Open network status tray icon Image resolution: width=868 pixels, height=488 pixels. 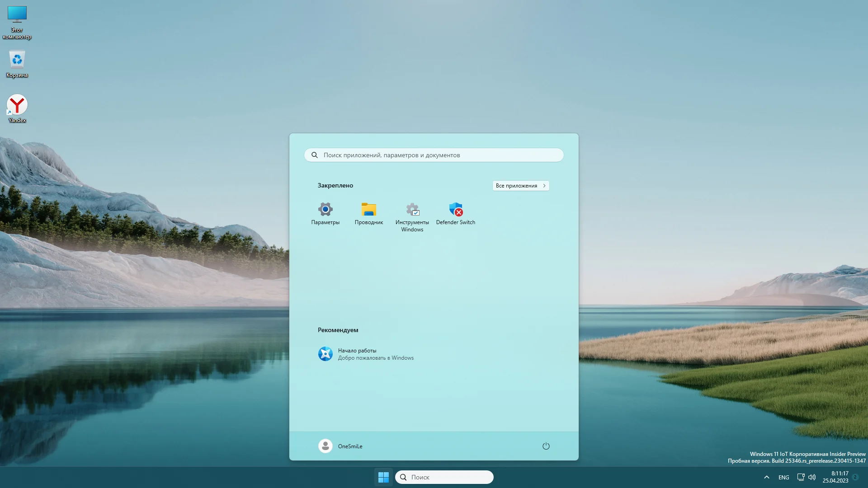(x=800, y=477)
